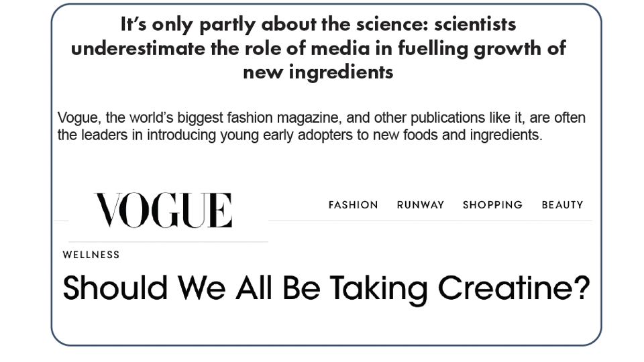Click the word "Creatine?" in the headline
Image resolution: width=644 pixels, height=362 pixels.
[x=514, y=288]
